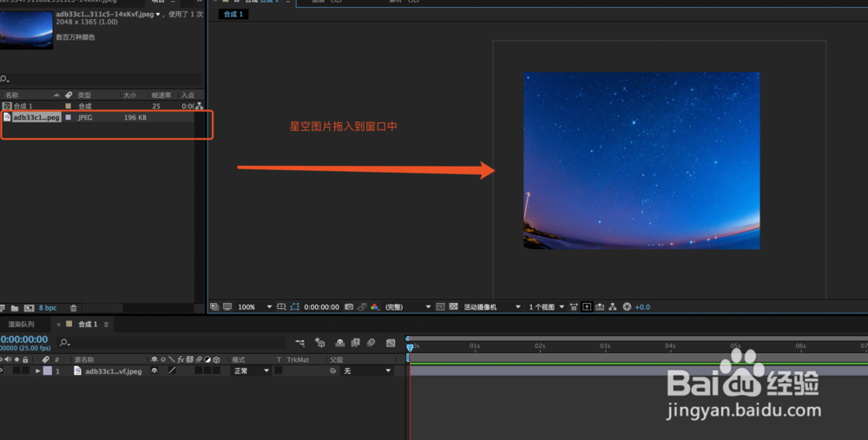
Task: Click the +0.0 exposure value
Action: (642, 307)
